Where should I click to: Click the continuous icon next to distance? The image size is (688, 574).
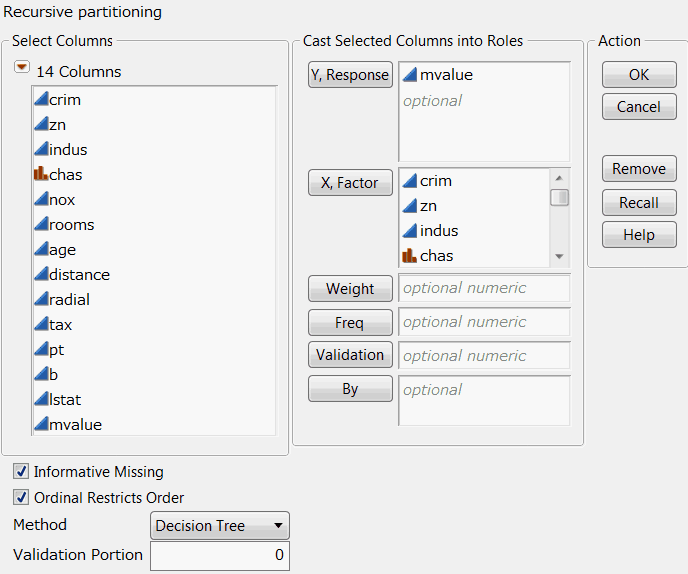[41, 275]
